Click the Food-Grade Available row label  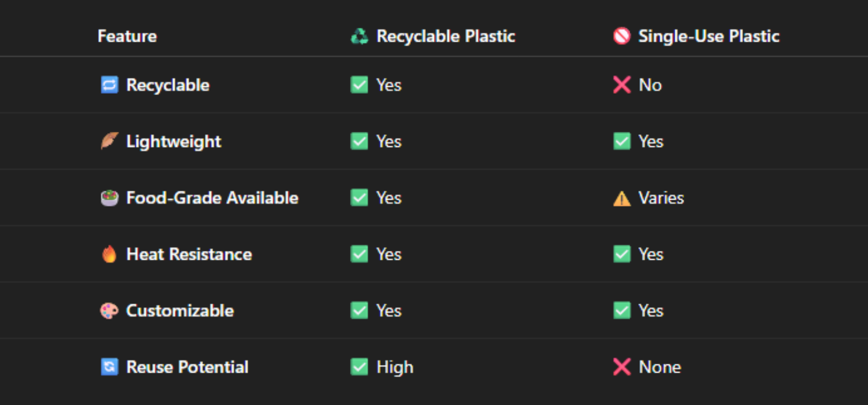pyautogui.click(x=212, y=198)
